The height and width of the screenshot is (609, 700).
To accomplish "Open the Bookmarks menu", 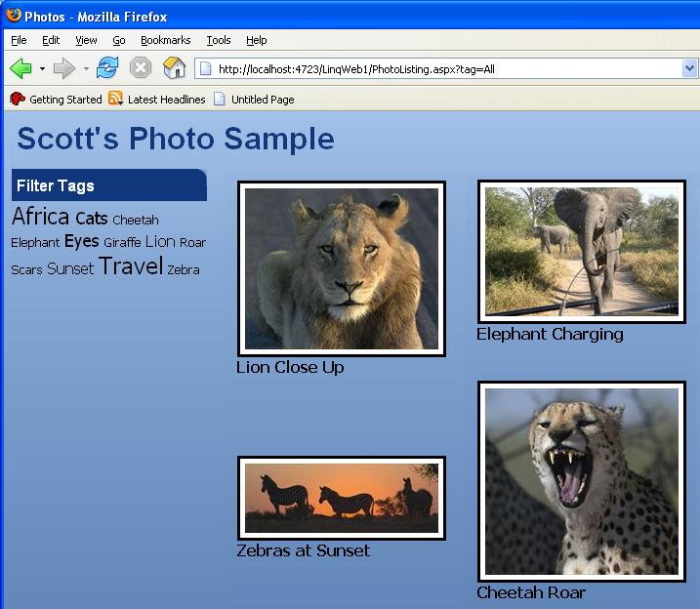I will [x=166, y=40].
